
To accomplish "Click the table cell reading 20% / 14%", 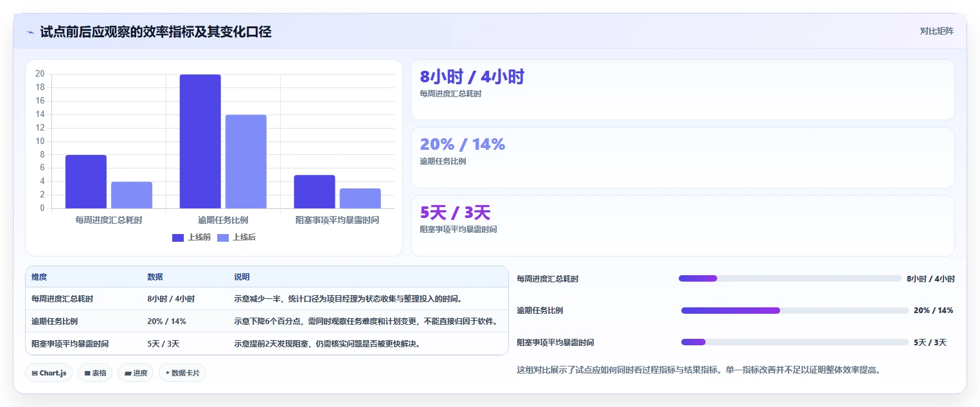I will coord(166,321).
